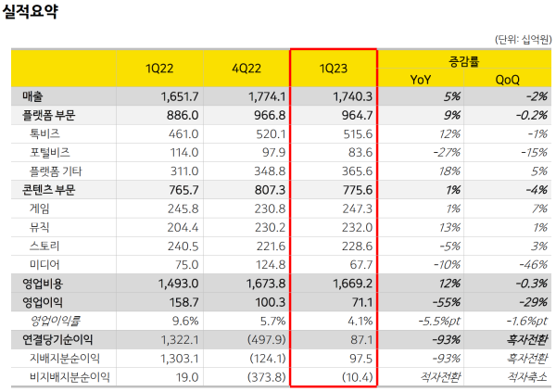Viewport: 556px width, 392px height.
Task: Click the 매출 QoQ value -2%
Action: [537, 96]
